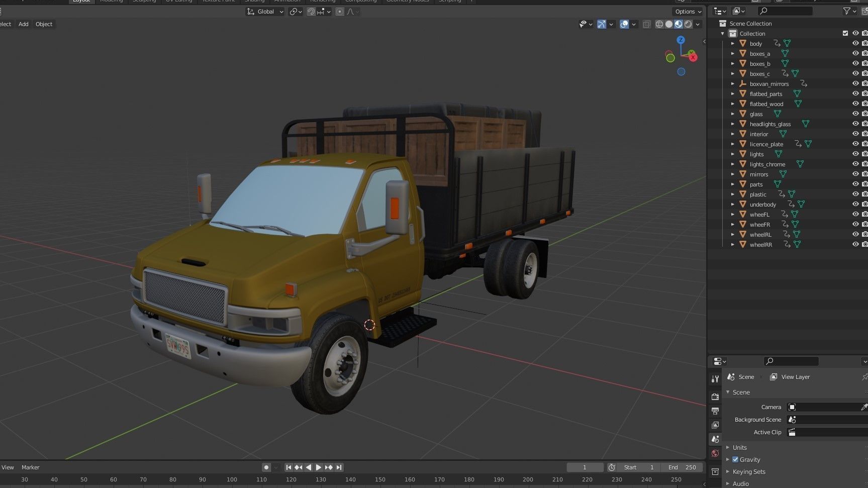Viewport: 868px width, 488px height.
Task: Toggle snapping magnet icon
Action: pos(311,12)
